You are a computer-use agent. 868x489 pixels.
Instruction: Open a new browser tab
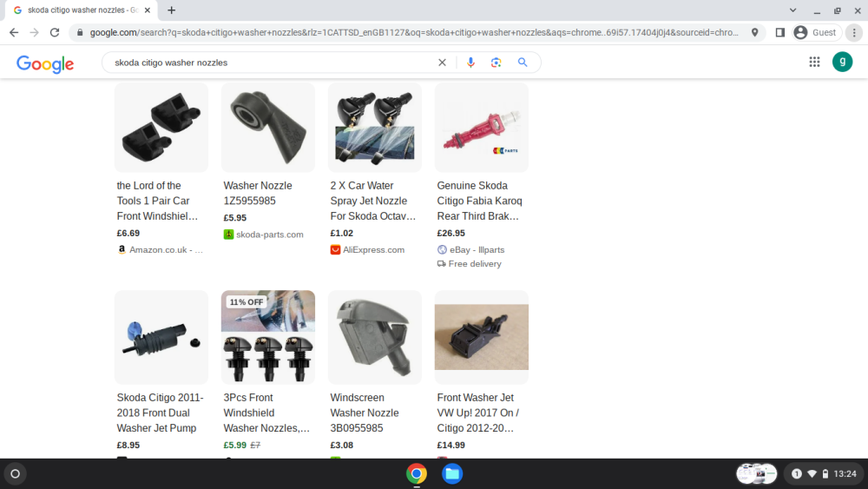(172, 10)
